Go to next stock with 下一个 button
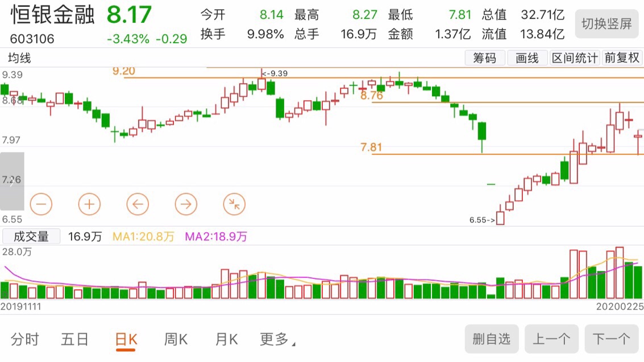The image size is (644, 362). pyautogui.click(x=612, y=338)
